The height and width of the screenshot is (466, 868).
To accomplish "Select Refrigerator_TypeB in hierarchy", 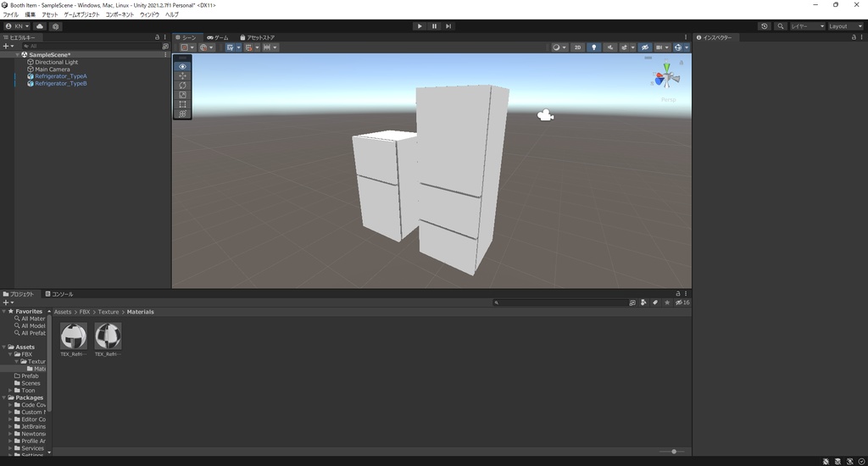I will [x=61, y=84].
